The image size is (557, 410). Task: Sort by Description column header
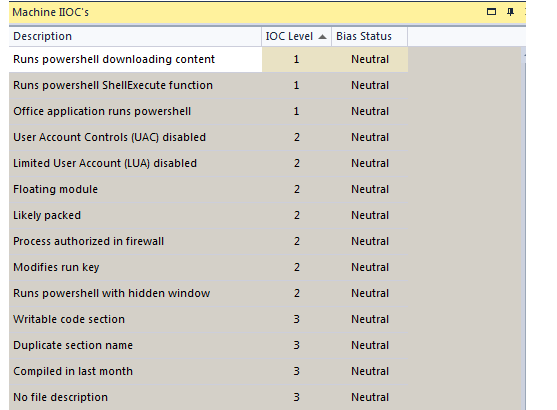tap(135, 36)
